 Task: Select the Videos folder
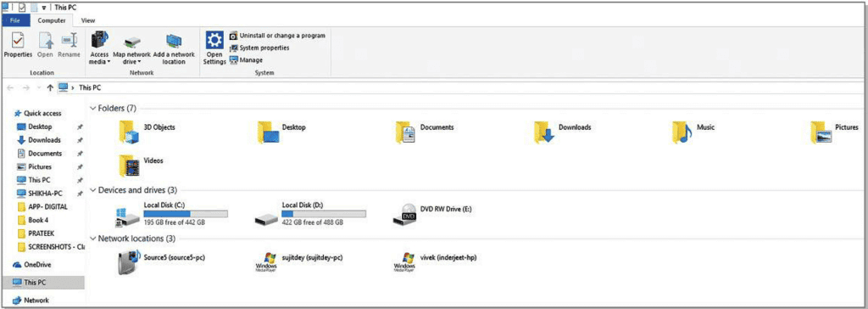pos(142,166)
